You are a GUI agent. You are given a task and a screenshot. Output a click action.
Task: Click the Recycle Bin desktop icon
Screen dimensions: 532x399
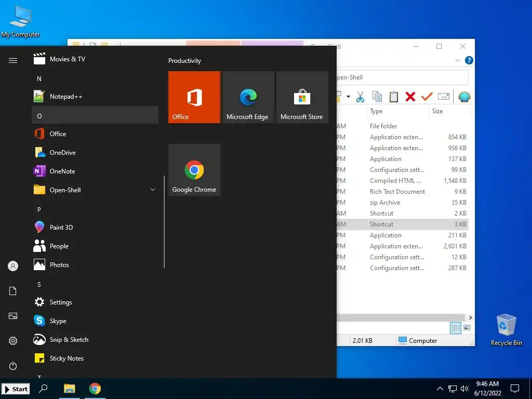[x=506, y=329]
